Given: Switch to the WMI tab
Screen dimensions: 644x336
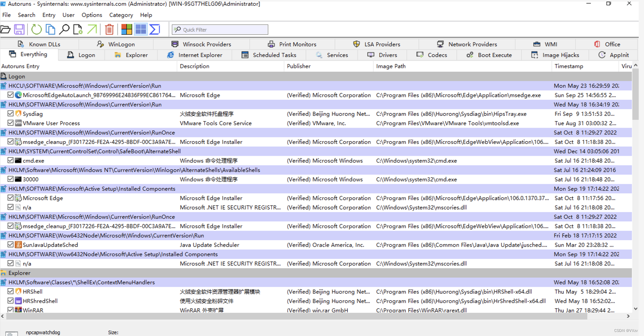Looking at the screenshot, I should click(x=545, y=44).
